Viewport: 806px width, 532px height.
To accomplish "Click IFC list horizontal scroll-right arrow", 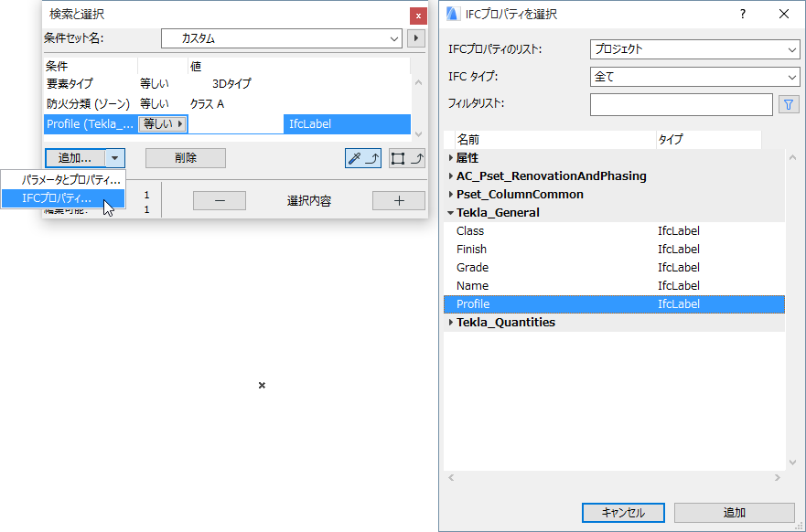I will [x=778, y=477].
